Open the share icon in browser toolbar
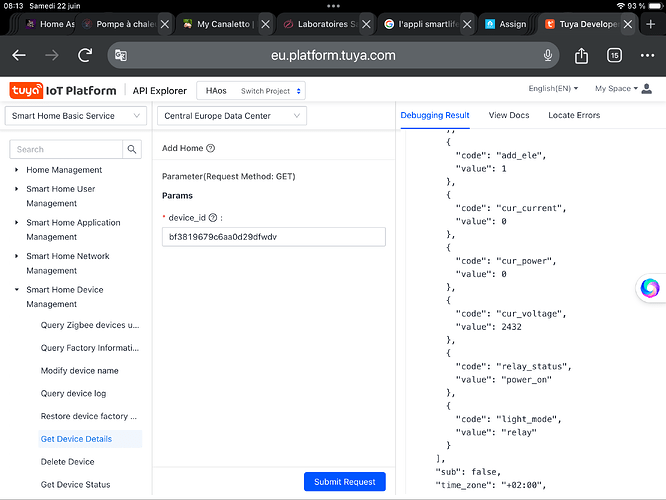Image resolution: width=666 pixels, height=500 pixels. point(581,55)
